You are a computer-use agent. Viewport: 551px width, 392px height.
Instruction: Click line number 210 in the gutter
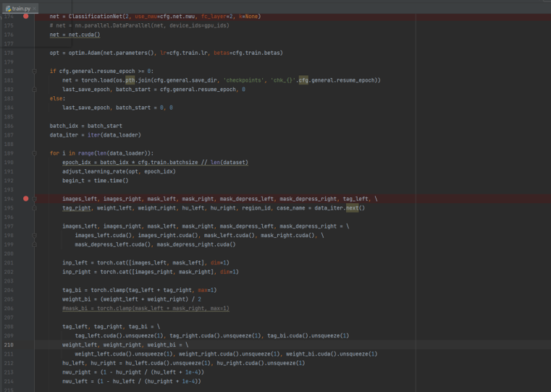click(9, 345)
